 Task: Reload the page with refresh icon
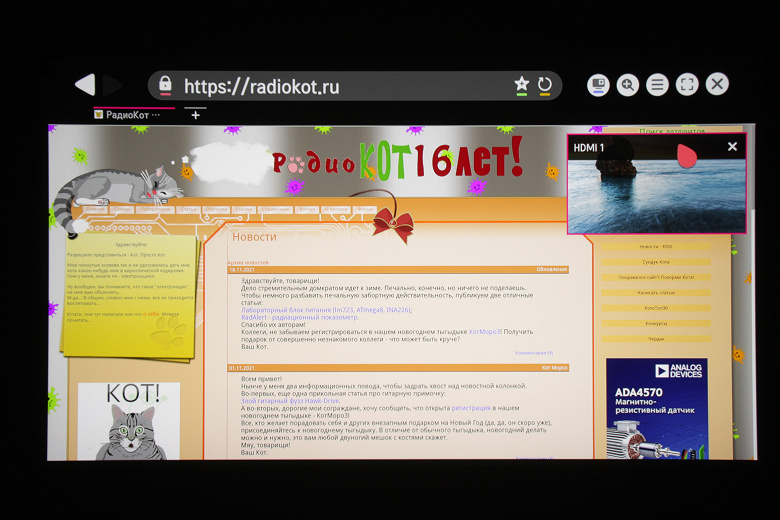tap(545, 86)
